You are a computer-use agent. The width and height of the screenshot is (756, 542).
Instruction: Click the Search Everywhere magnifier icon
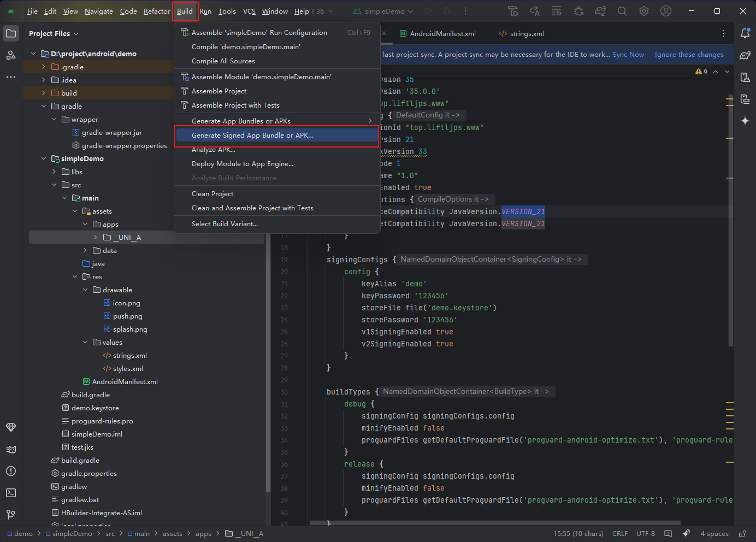(x=622, y=11)
